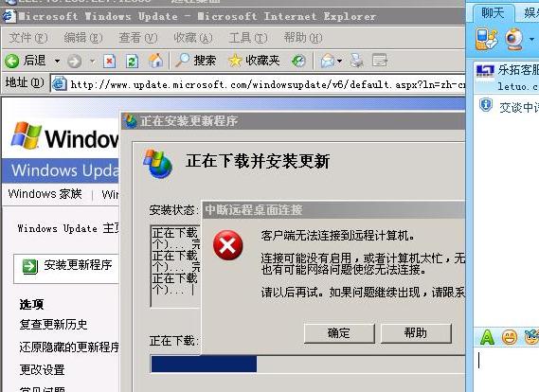
Task: Open the smiley emoticon picker in chat
Action: 510,337
